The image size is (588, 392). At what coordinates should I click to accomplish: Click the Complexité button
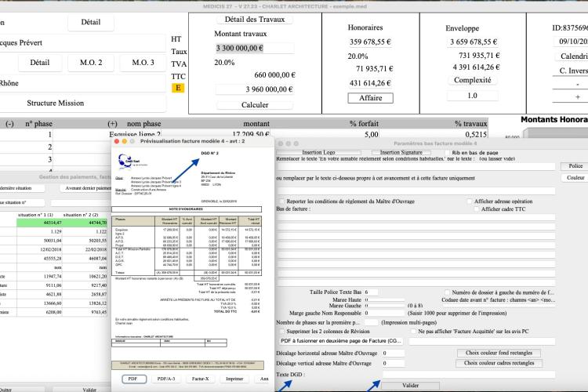click(x=473, y=80)
